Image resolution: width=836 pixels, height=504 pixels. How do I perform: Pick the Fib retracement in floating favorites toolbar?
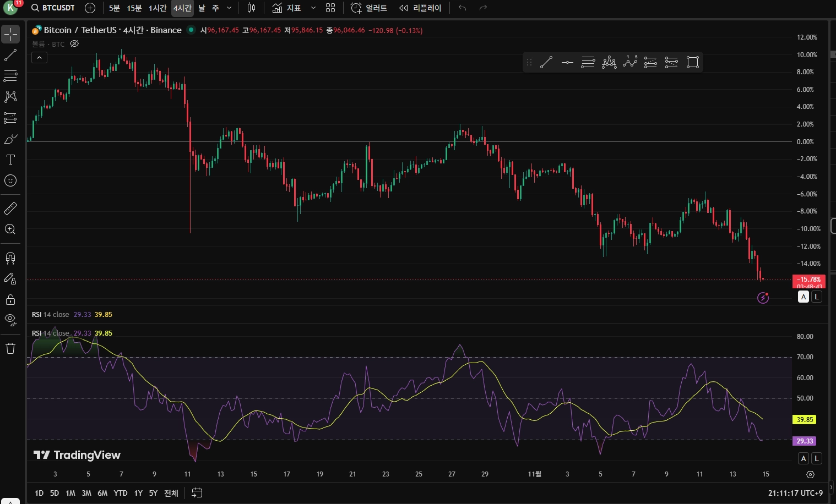(x=588, y=62)
